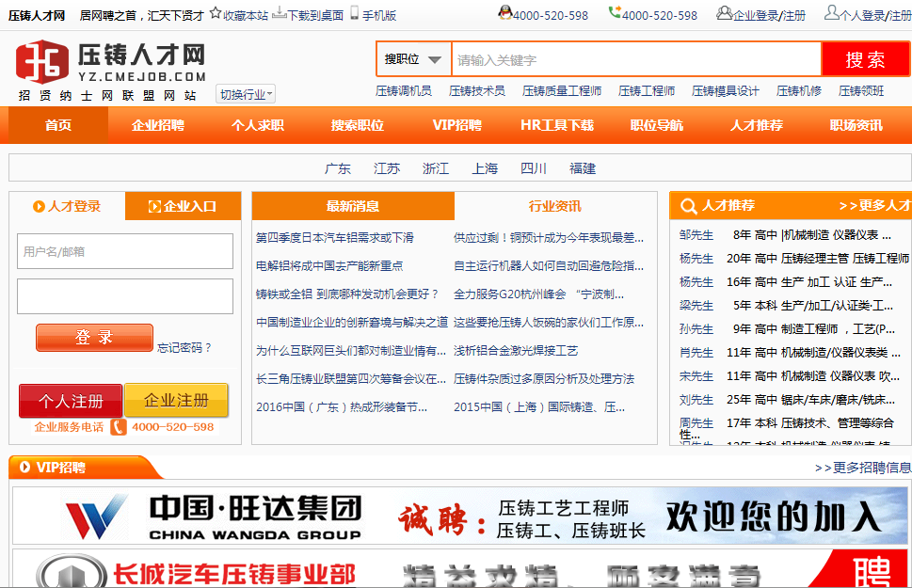The image size is (912, 588).
Task: Open 搜索职位 in the navigation bar
Action: click(357, 125)
